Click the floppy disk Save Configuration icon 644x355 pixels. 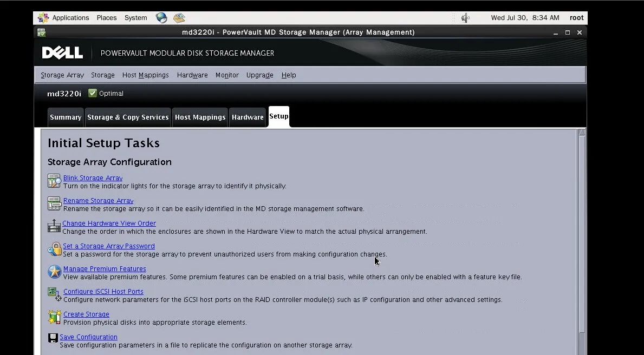pyautogui.click(x=53, y=338)
